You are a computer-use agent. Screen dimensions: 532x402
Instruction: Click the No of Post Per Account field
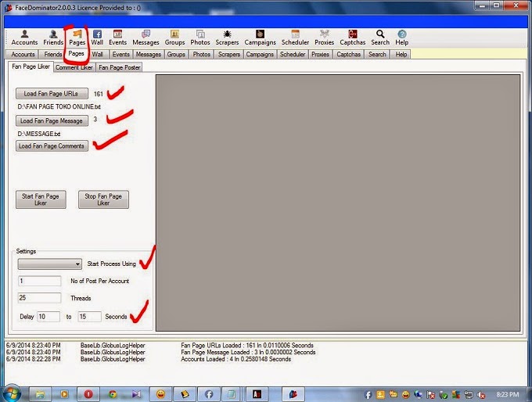39,281
